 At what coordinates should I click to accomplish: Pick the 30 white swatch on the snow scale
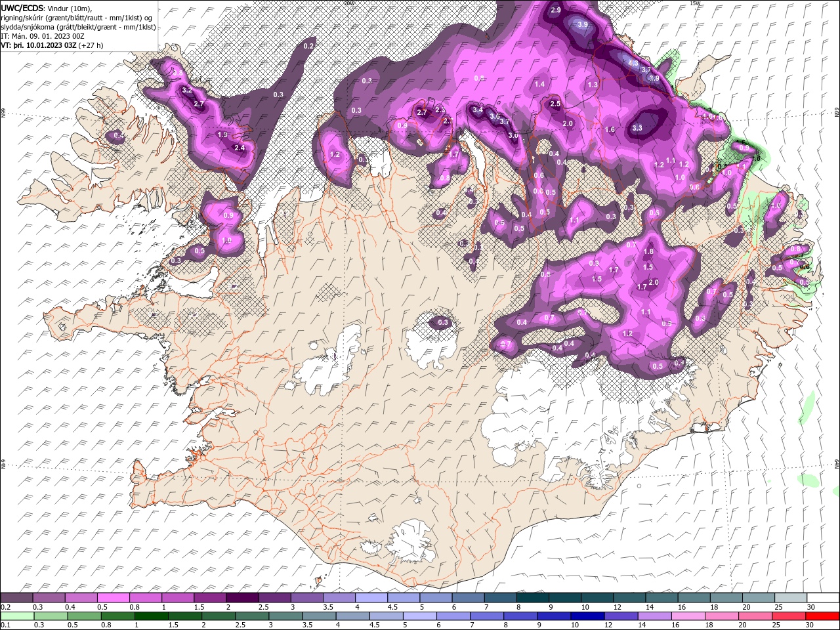[823, 598]
